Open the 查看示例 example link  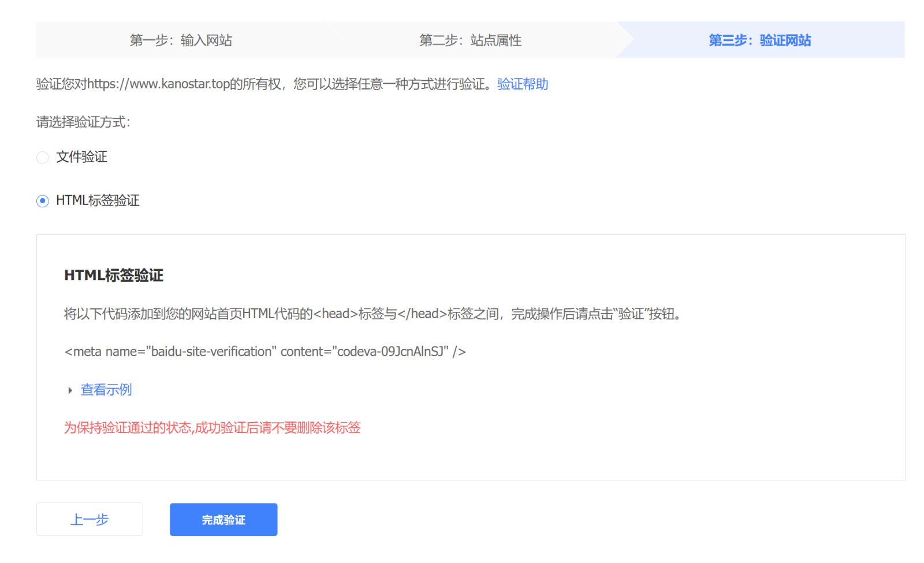pyautogui.click(x=106, y=390)
